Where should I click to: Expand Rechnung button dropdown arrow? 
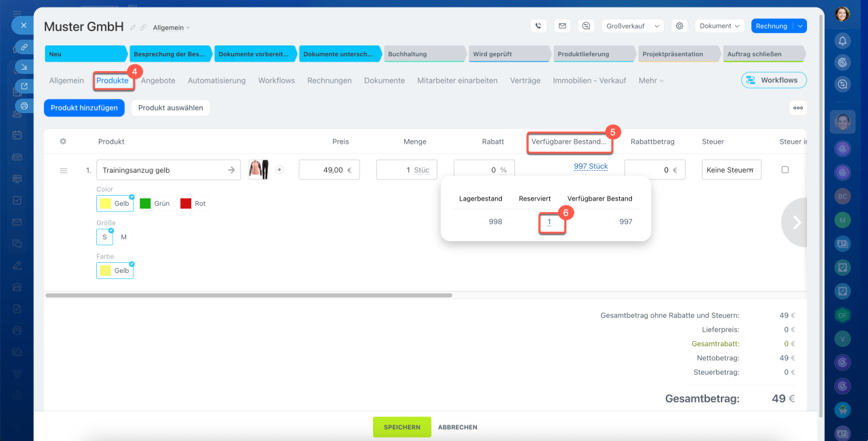click(x=800, y=26)
